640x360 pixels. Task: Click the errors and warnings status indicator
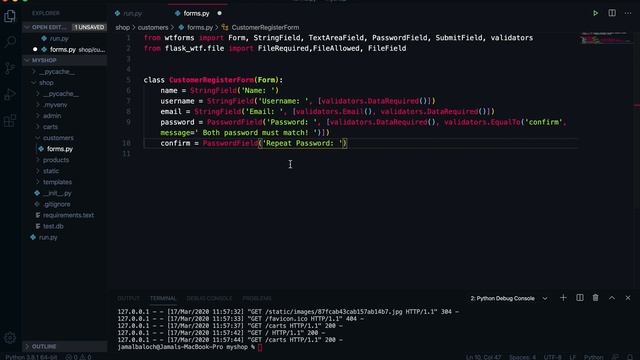coord(78,357)
